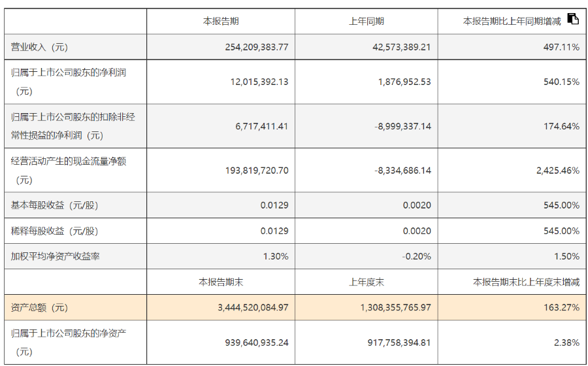The width and height of the screenshot is (588, 366).
Task: Select the 本报告期 column header
Action: click(x=221, y=21)
